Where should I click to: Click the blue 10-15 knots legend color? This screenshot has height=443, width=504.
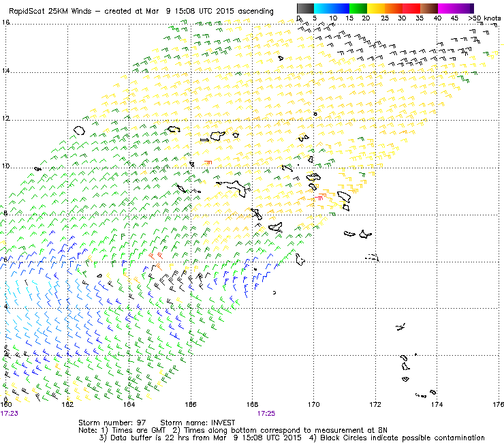(341, 8)
